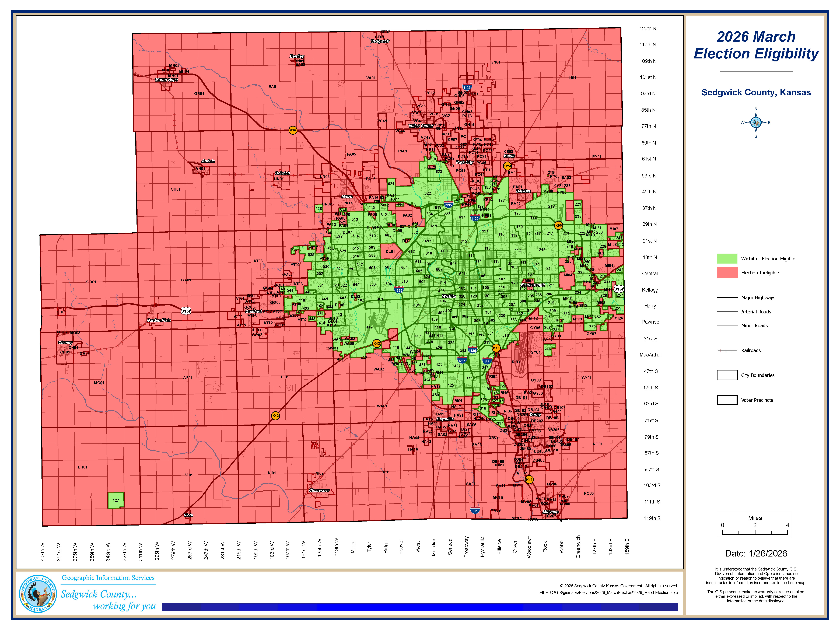840x630 pixels.
Task: Click the K15 shield north of Mulvane
Action: 529,480
